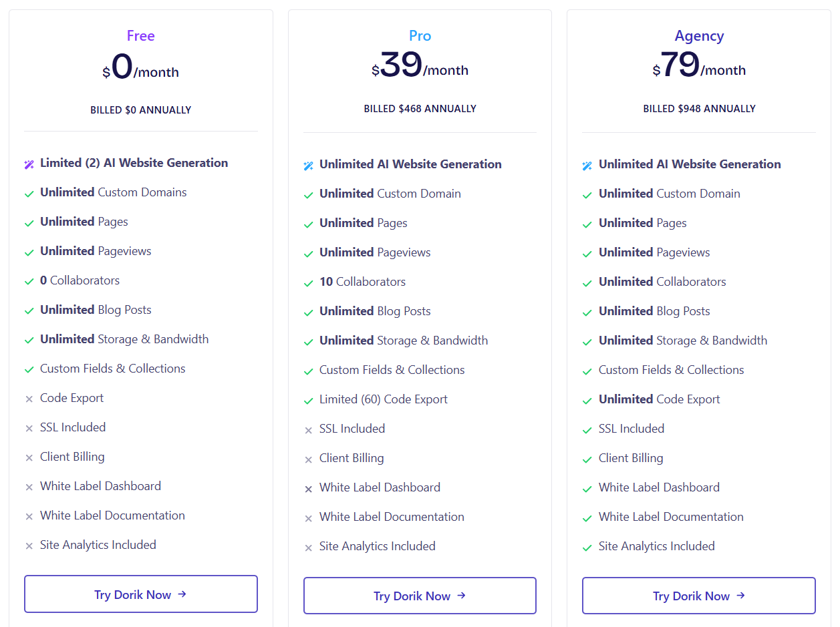The image size is (840, 627).
Task: Click the checkmark beside Agency Client Billing
Action: (x=587, y=459)
